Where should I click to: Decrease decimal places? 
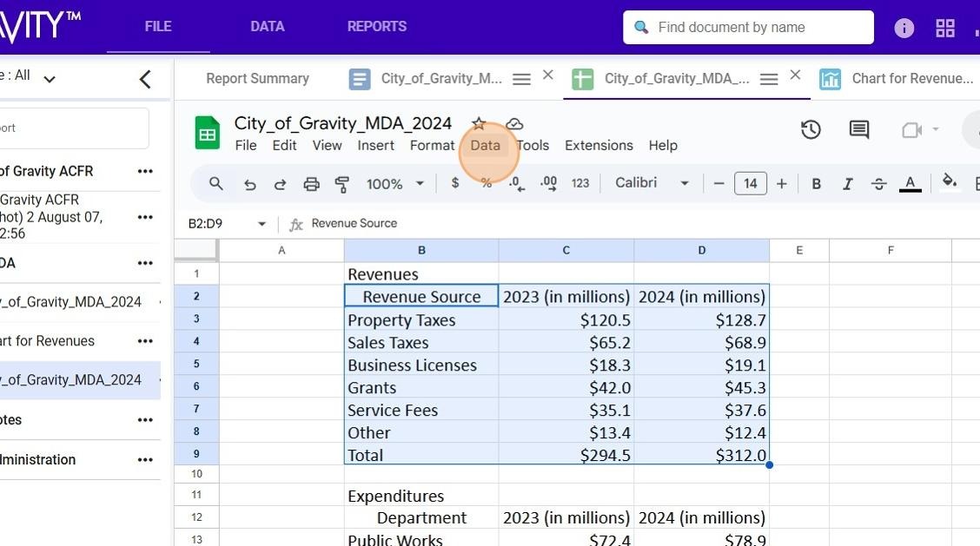click(x=516, y=184)
